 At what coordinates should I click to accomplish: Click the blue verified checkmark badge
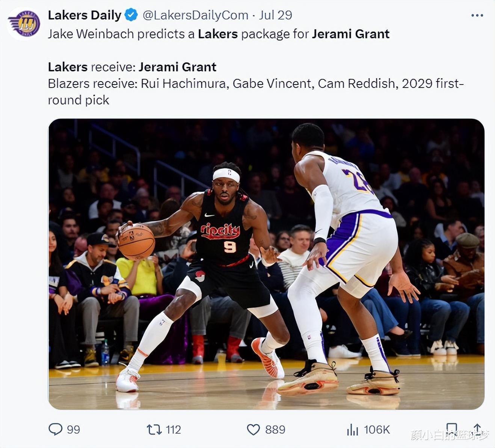(131, 15)
